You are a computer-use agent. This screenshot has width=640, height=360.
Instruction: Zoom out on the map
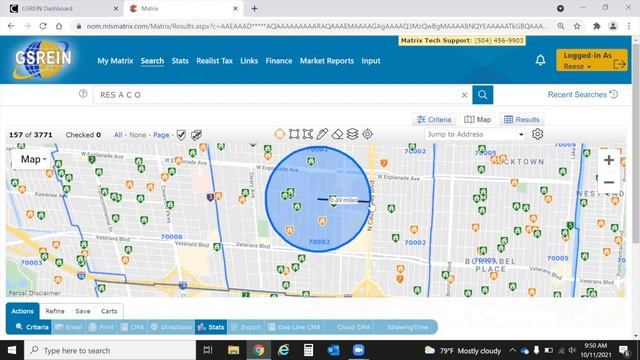tap(609, 182)
